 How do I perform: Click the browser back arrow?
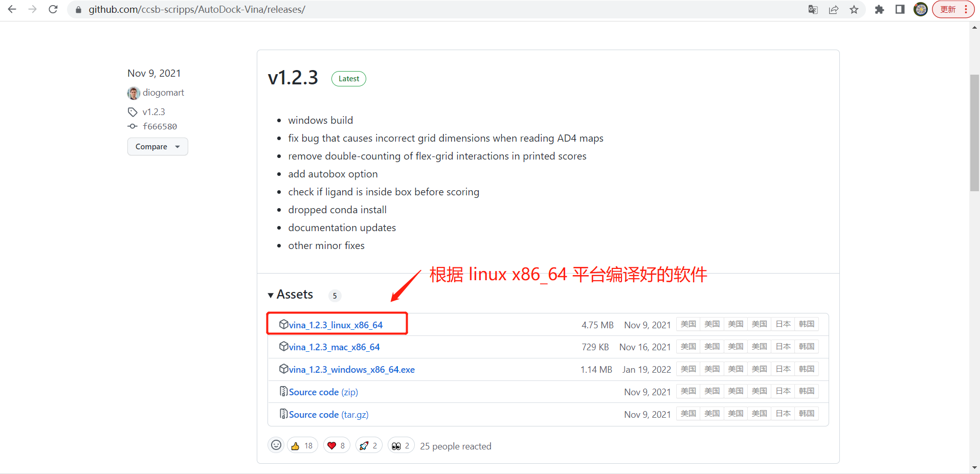pos(12,9)
